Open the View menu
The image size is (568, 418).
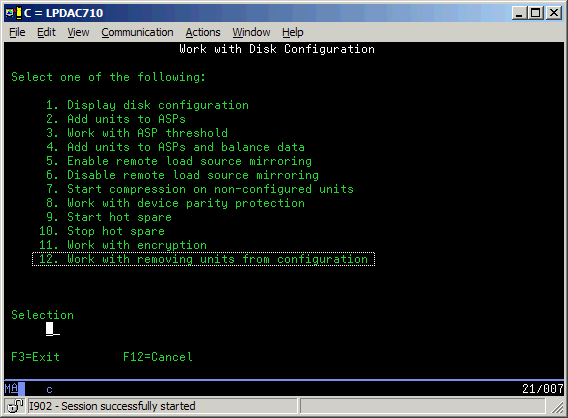(78, 32)
